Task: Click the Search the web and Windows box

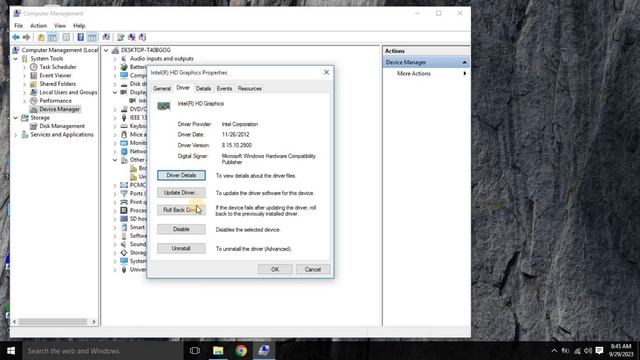Action: point(103,351)
